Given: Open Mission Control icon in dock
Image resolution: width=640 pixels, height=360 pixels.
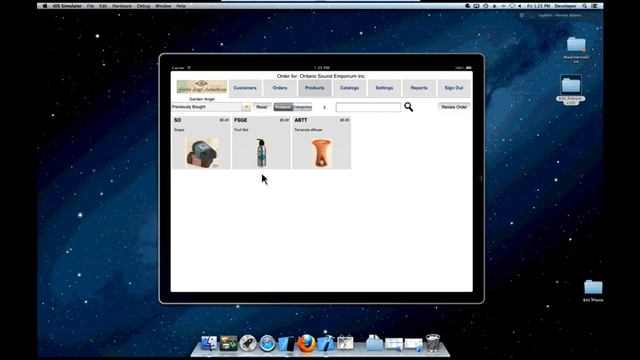Looking at the screenshot, I should click(x=228, y=343).
